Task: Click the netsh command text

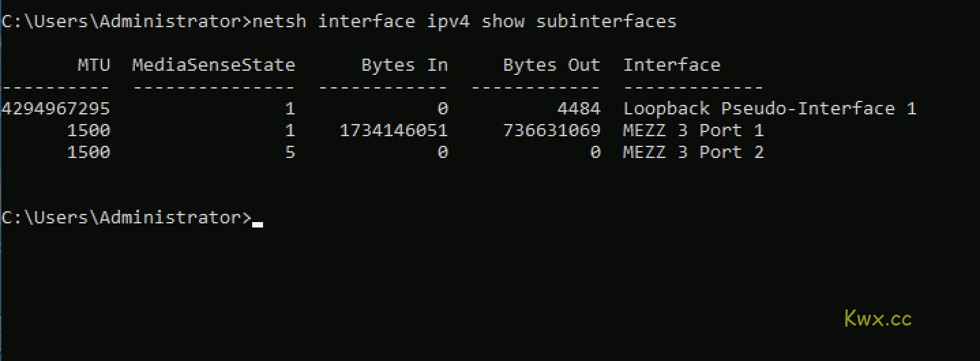Action: (x=464, y=22)
